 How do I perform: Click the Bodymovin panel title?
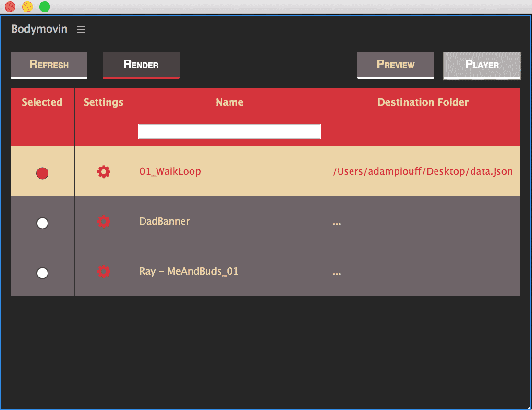point(39,29)
